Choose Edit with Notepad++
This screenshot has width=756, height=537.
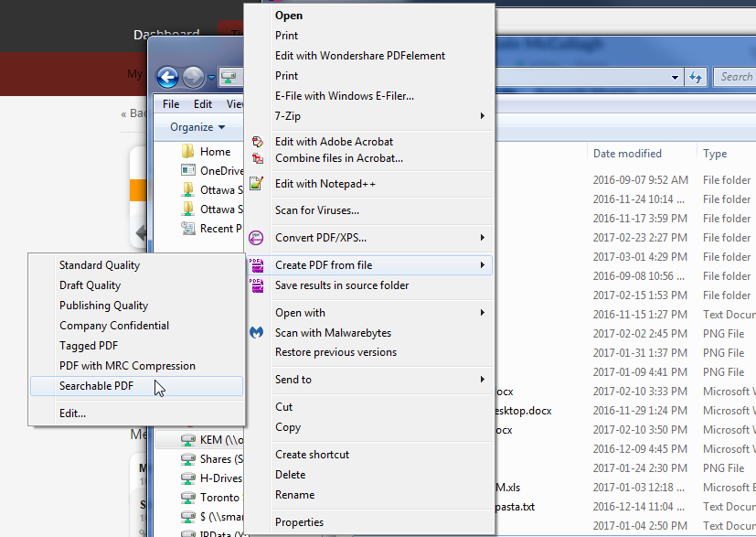[x=325, y=184]
